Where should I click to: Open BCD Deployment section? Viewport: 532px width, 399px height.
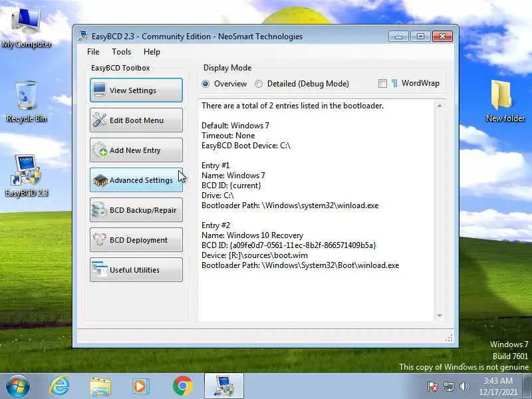(136, 240)
